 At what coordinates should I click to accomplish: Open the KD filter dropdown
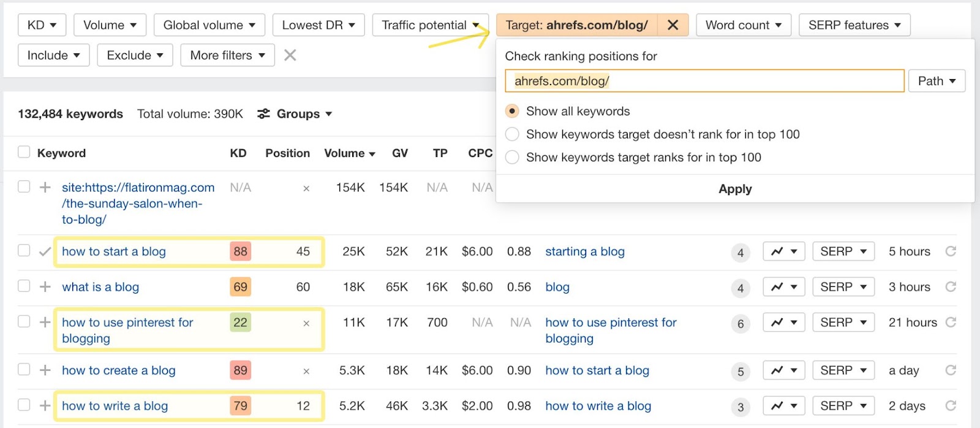click(42, 25)
